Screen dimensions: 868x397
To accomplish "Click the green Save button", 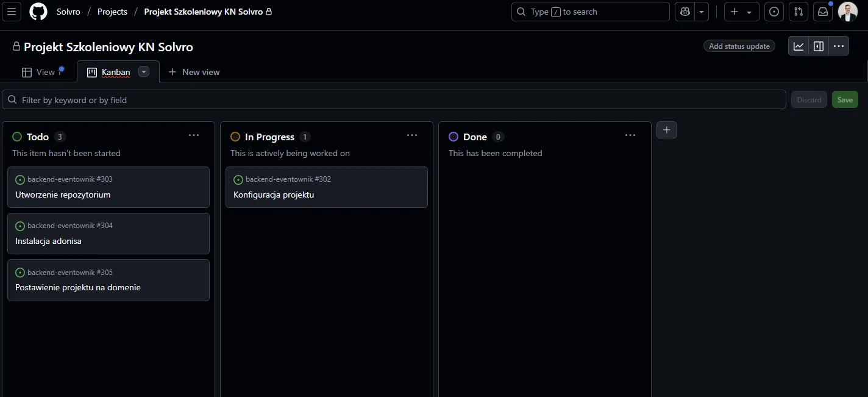I will click(844, 100).
